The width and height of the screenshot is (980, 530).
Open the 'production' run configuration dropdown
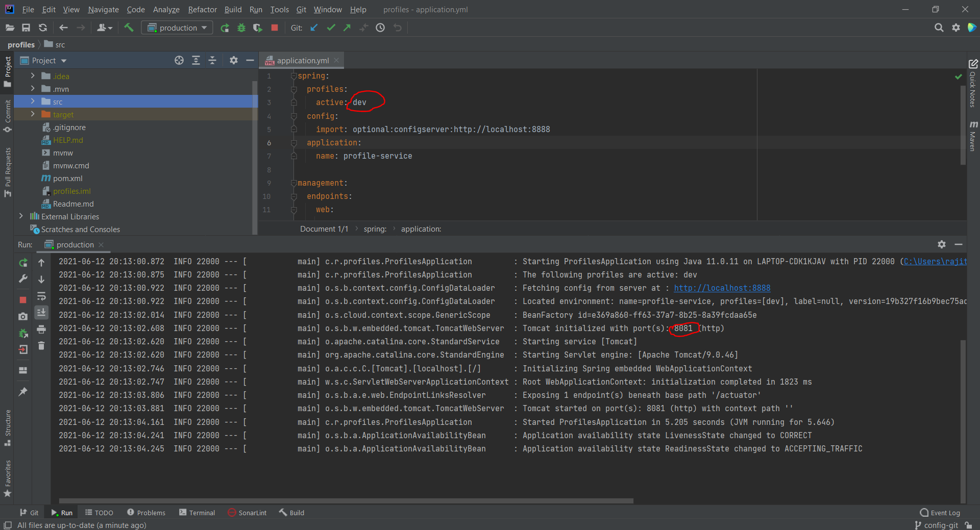(177, 28)
